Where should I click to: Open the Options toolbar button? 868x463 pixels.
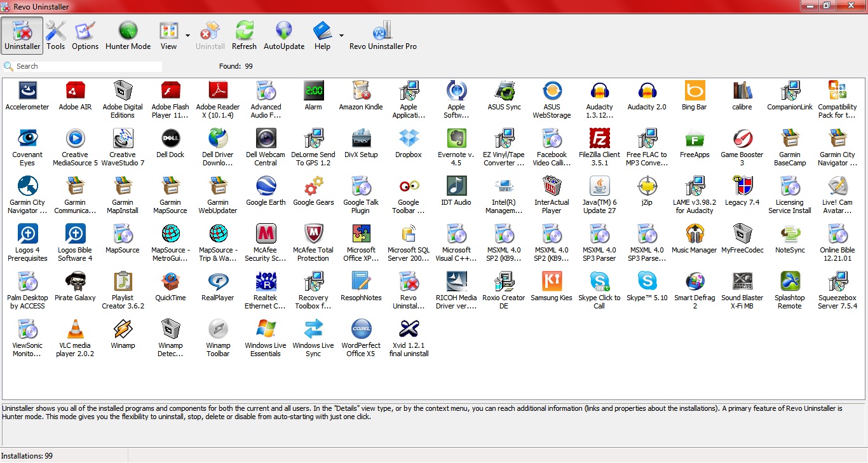[85, 35]
